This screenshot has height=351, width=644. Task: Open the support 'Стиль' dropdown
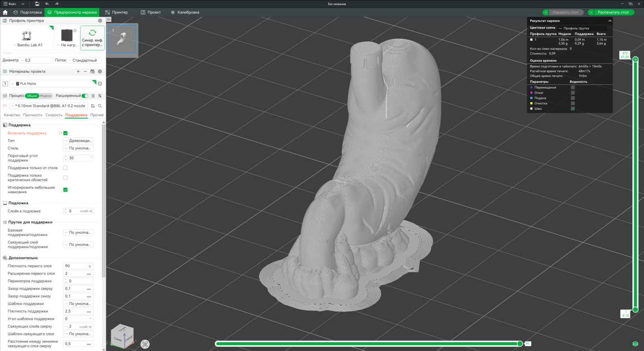tap(78, 148)
